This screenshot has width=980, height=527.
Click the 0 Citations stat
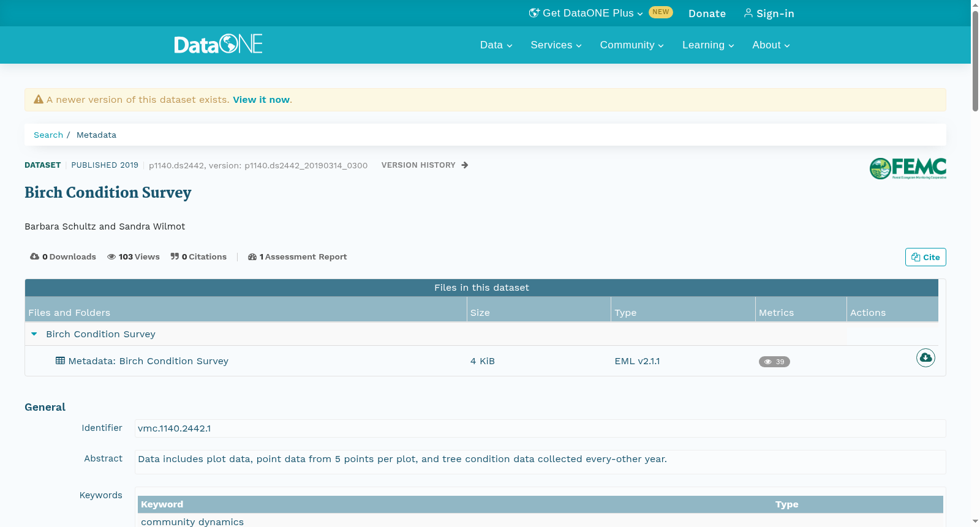(x=198, y=257)
